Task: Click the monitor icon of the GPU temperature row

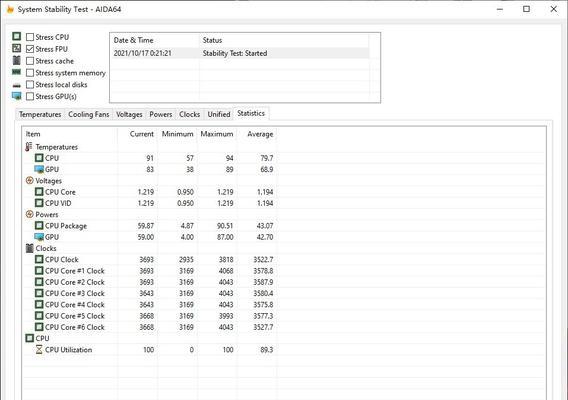Action: click(x=39, y=169)
